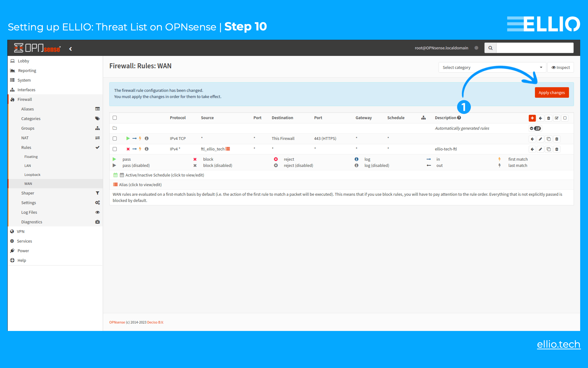Clone the IPv4 TCP rule using copy icon
The image size is (588, 368).
click(x=549, y=139)
